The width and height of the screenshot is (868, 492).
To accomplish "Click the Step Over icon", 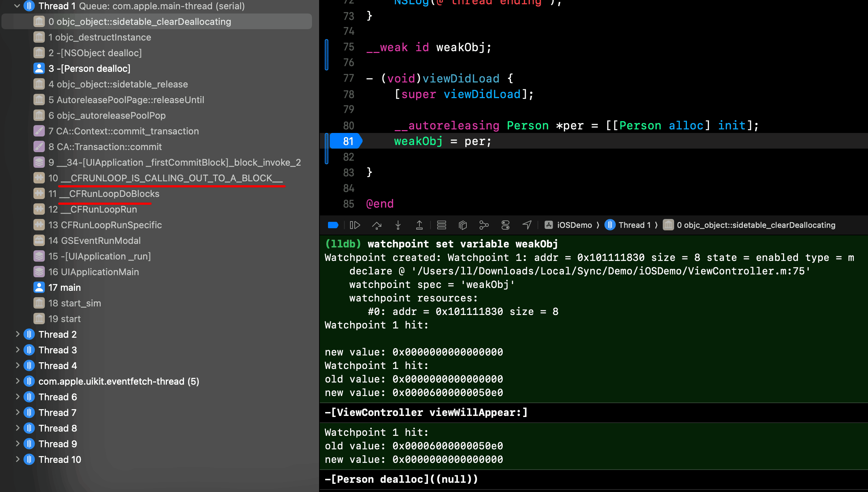I will 377,225.
